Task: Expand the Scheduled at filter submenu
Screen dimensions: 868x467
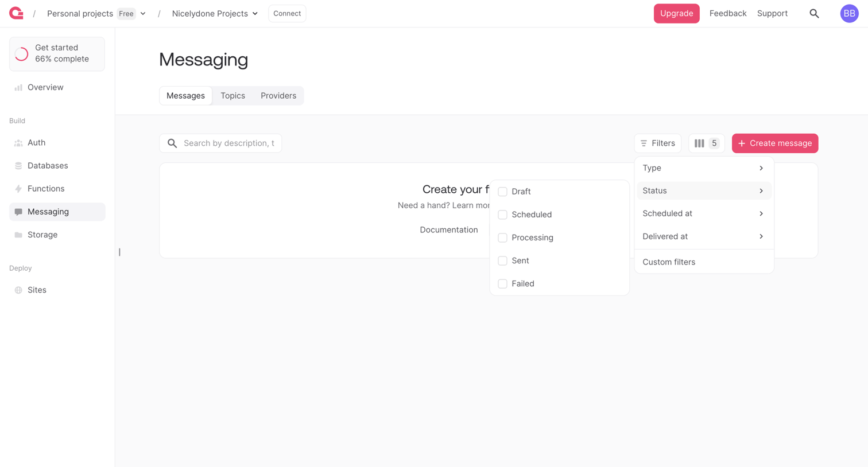Action: [x=704, y=213]
